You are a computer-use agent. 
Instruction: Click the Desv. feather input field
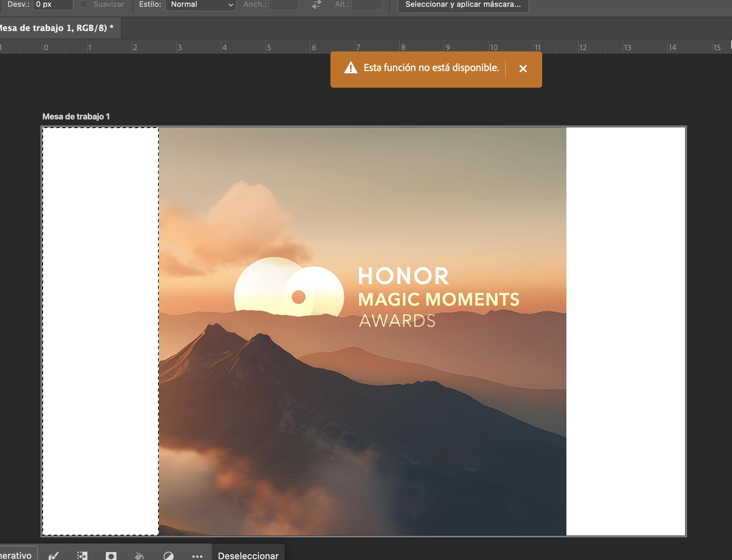click(x=53, y=5)
